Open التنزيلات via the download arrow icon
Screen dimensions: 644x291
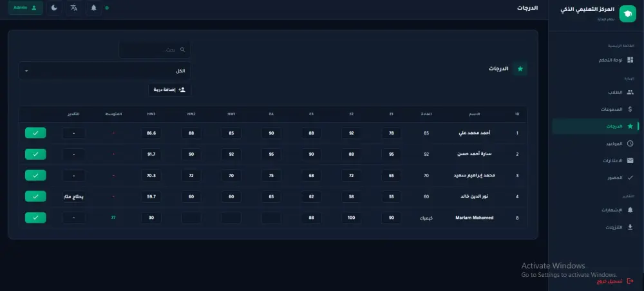(x=630, y=227)
